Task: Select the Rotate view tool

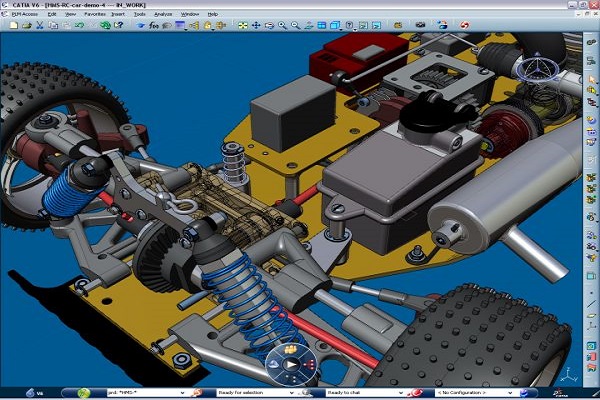Action: click(269, 26)
